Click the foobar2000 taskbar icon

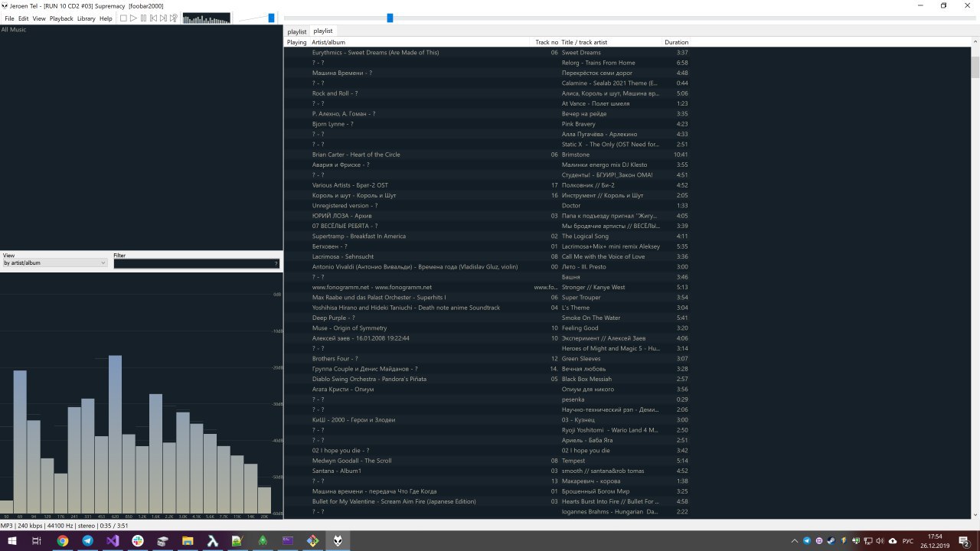point(338,540)
